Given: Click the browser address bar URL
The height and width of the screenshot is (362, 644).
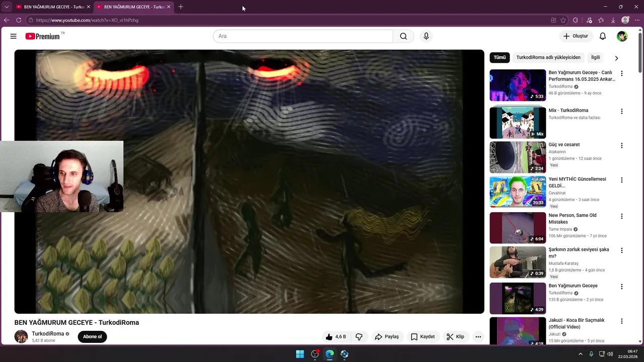Looking at the screenshot, I should coord(87,20).
